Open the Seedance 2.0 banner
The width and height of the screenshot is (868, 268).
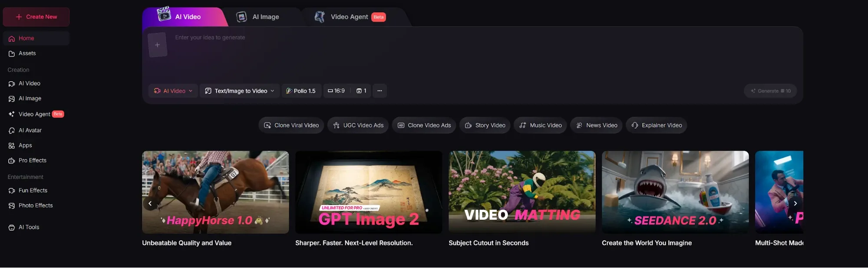(675, 192)
